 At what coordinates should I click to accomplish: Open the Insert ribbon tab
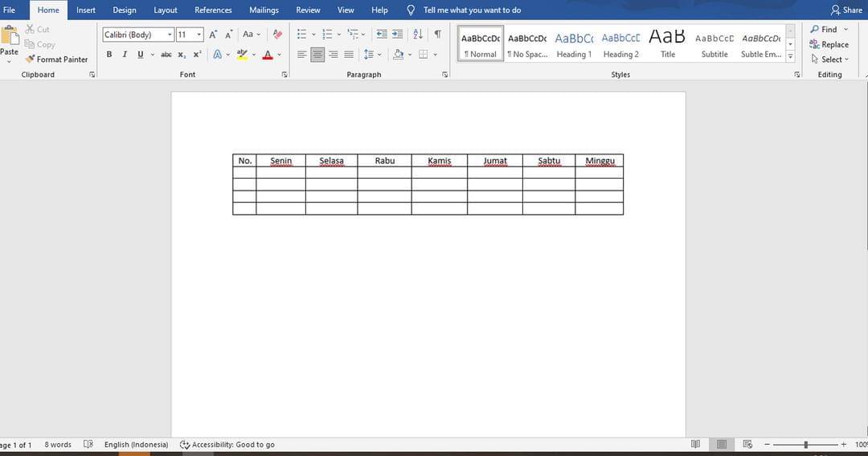coord(85,10)
